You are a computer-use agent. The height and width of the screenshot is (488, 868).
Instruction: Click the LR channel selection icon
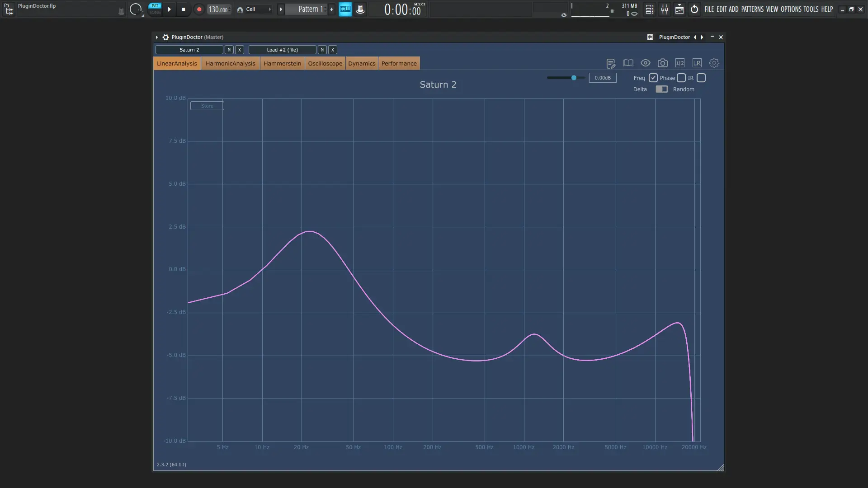tap(697, 63)
